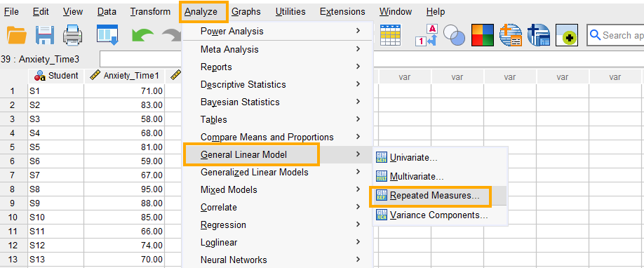Click the four-color squares toolbar icon
This screenshot has height=268, width=644.
tap(482, 35)
